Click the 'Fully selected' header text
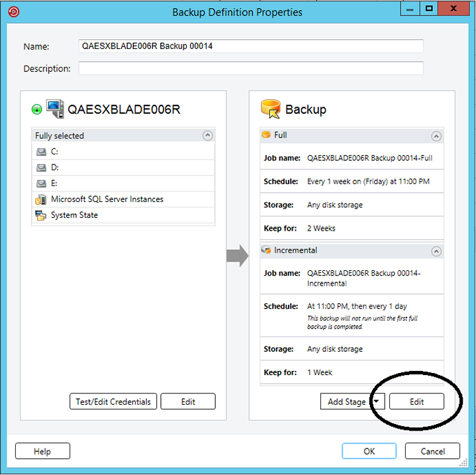This screenshot has height=475, width=476. [60, 136]
